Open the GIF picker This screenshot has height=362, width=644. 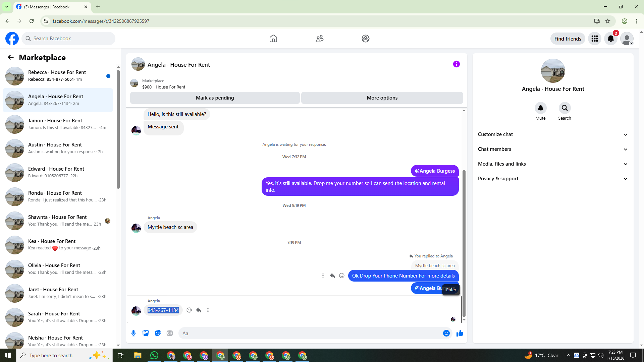pos(170,333)
